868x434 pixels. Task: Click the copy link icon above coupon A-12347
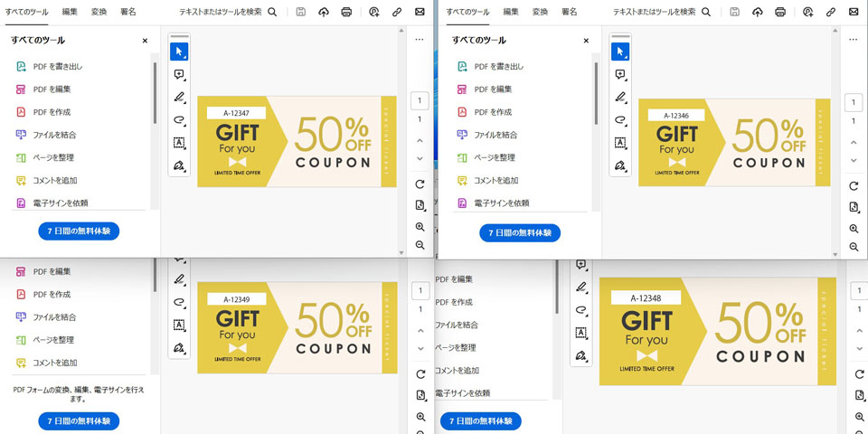coord(397,12)
